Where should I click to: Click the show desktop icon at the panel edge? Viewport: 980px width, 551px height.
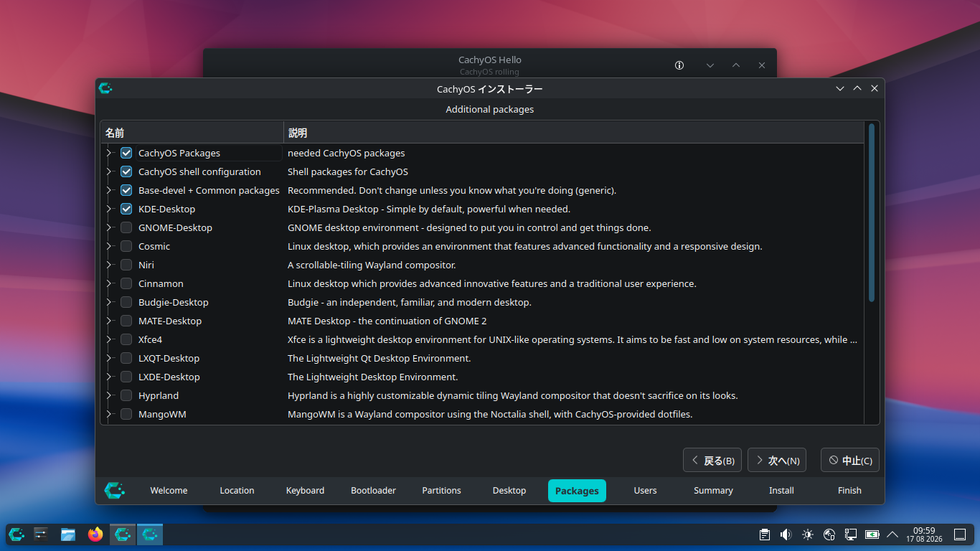(x=960, y=534)
